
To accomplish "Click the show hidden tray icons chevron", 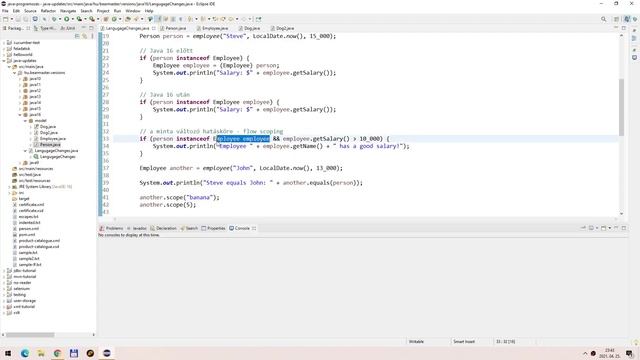I will coord(585,353).
